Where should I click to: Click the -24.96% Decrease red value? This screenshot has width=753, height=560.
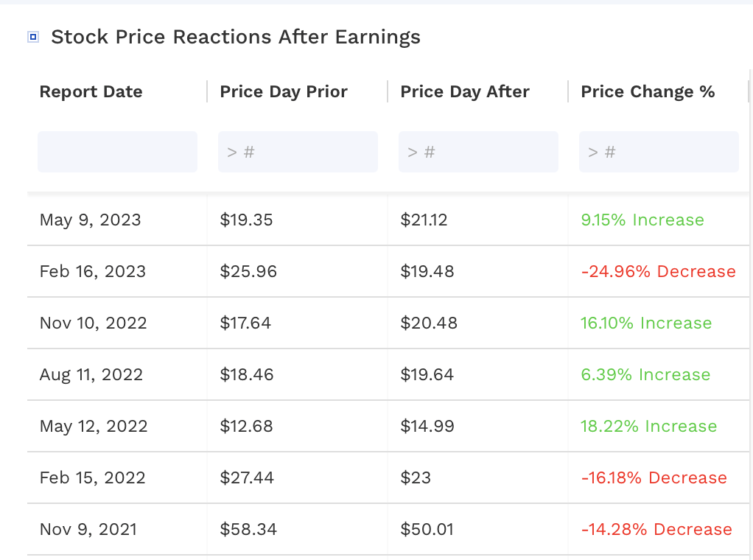tap(658, 271)
